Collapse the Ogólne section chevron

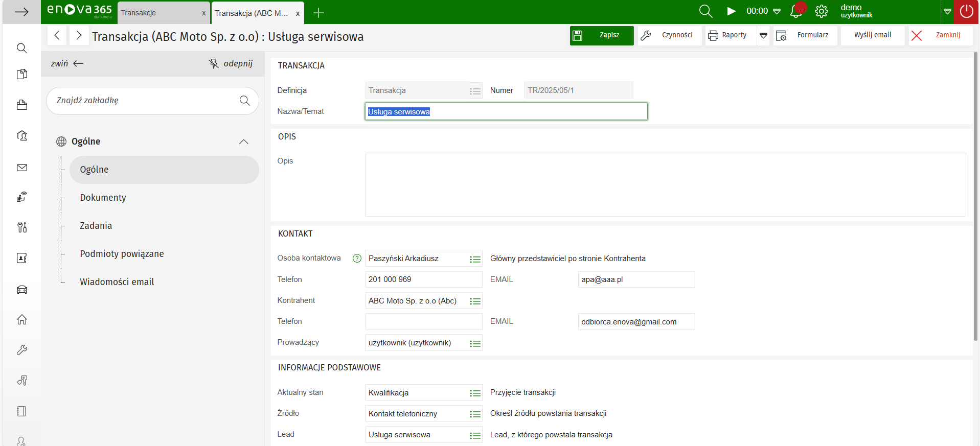244,142
